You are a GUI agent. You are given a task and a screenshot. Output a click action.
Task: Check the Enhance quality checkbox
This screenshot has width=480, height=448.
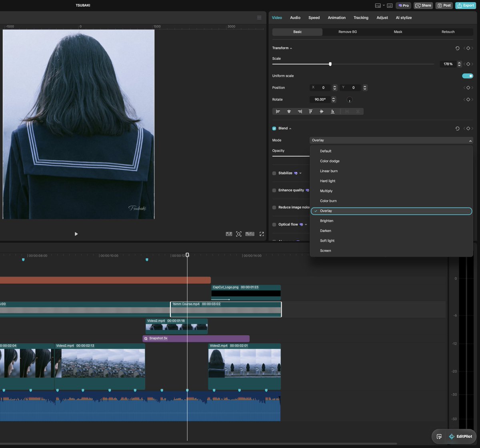[274, 191]
